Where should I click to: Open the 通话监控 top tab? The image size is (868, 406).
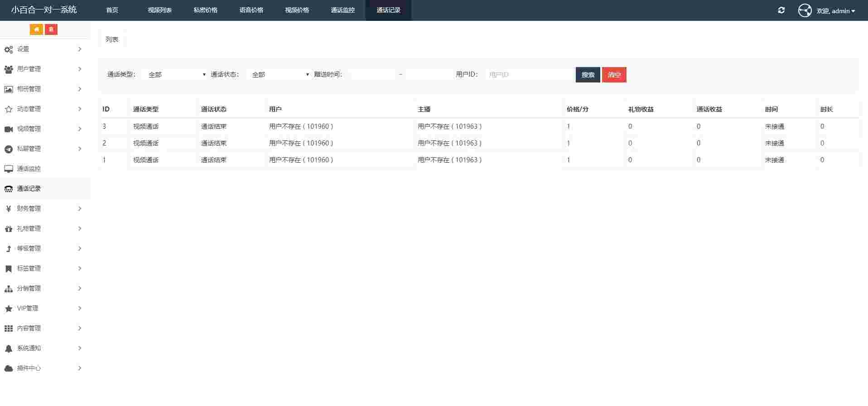click(342, 10)
